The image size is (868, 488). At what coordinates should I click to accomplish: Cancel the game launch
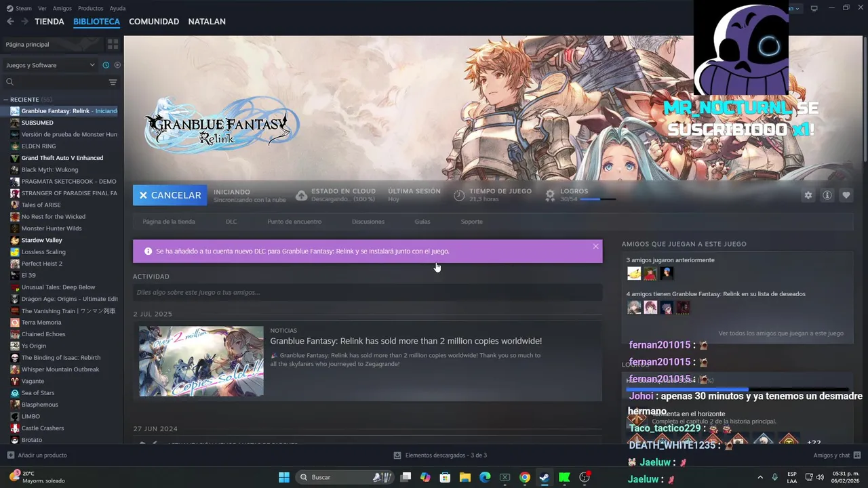170,195
